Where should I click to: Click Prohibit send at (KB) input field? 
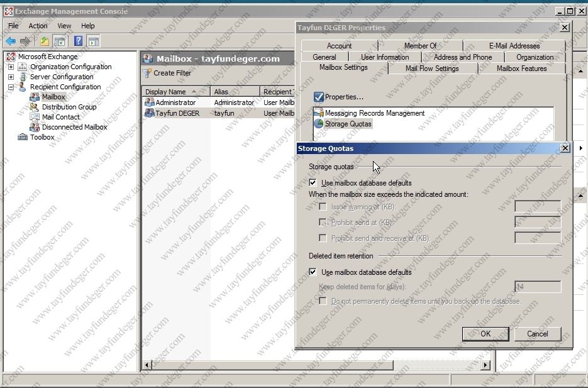click(538, 223)
